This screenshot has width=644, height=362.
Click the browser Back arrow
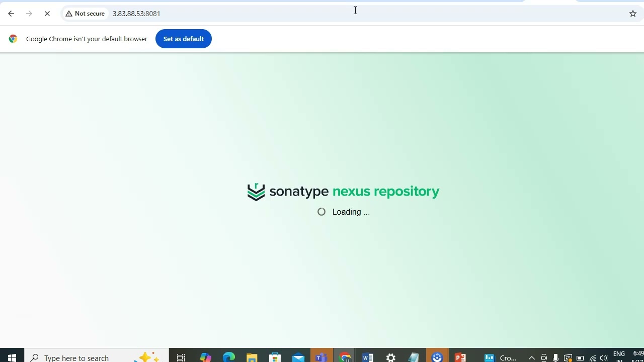pos(11,14)
